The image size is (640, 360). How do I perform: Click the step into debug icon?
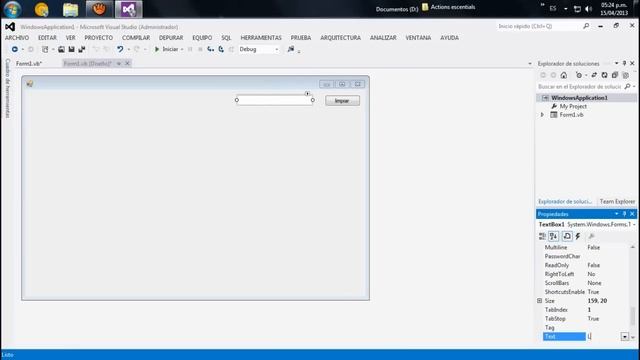click(211, 49)
